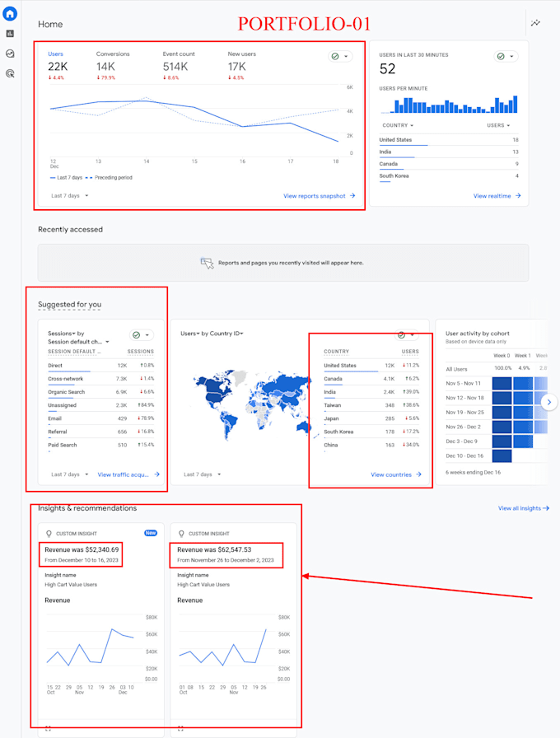This screenshot has height=738, width=560.
Task: Open the Explore sidebar icon
Action: [10, 54]
